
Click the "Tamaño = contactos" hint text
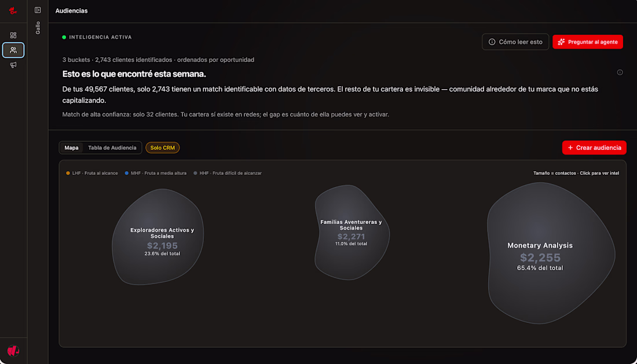pos(555,173)
